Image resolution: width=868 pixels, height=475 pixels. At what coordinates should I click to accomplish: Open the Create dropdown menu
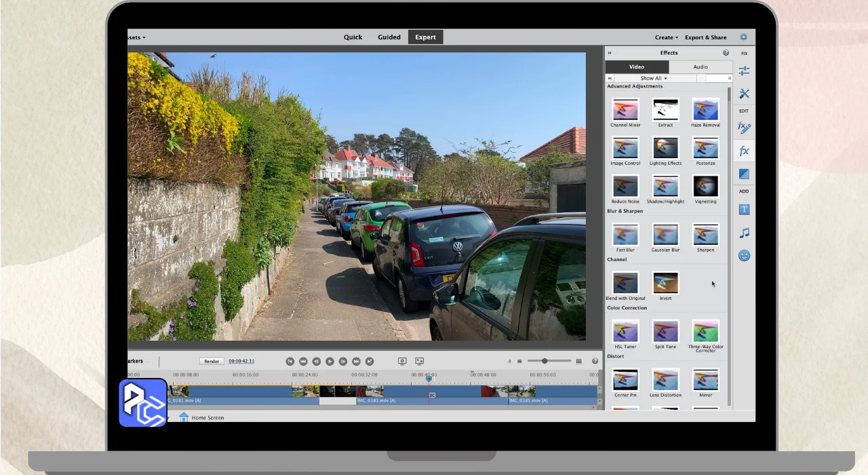pyautogui.click(x=667, y=37)
